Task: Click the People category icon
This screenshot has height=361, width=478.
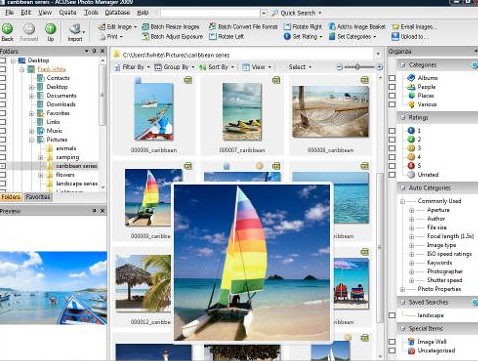Action: coord(411,87)
